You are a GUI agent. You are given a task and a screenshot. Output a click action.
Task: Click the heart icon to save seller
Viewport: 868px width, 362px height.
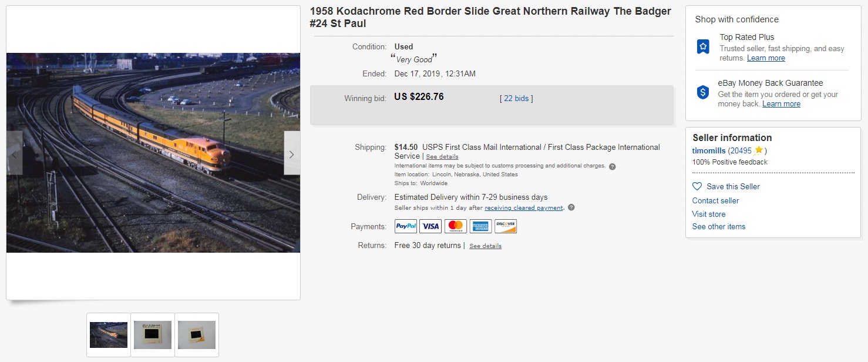click(x=697, y=186)
